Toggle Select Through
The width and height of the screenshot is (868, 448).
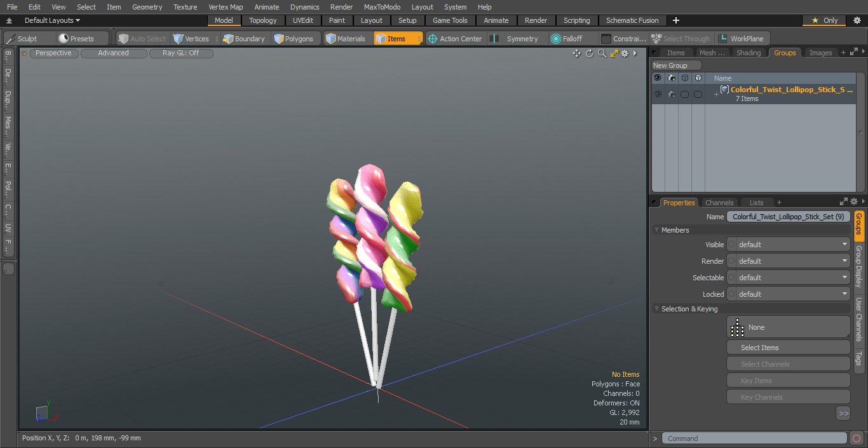pos(682,39)
